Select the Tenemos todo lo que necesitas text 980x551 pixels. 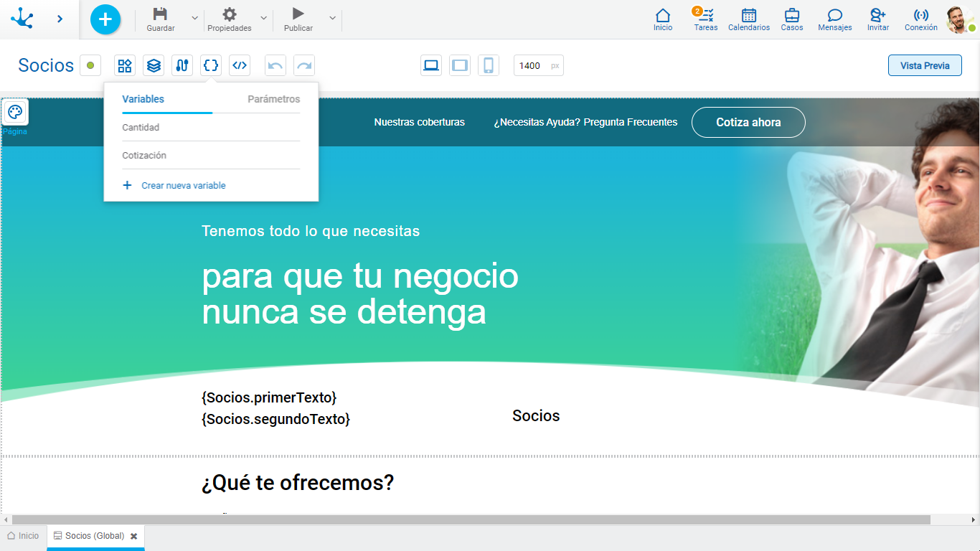(311, 231)
